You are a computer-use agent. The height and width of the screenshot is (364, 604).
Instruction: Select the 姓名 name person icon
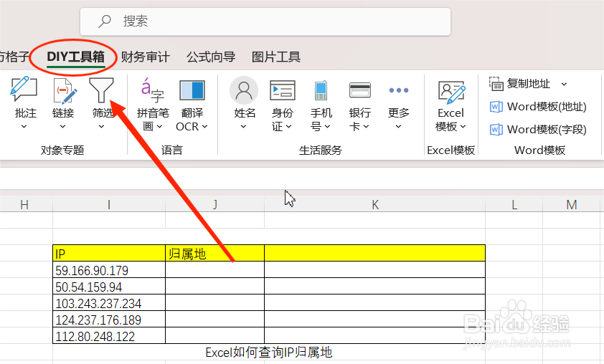[244, 90]
